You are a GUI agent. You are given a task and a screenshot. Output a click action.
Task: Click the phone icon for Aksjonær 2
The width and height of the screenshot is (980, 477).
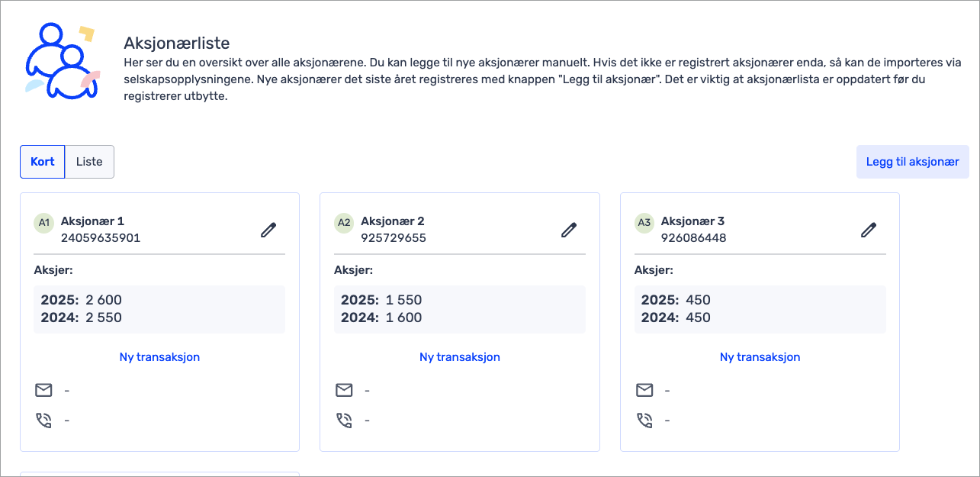(x=345, y=421)
